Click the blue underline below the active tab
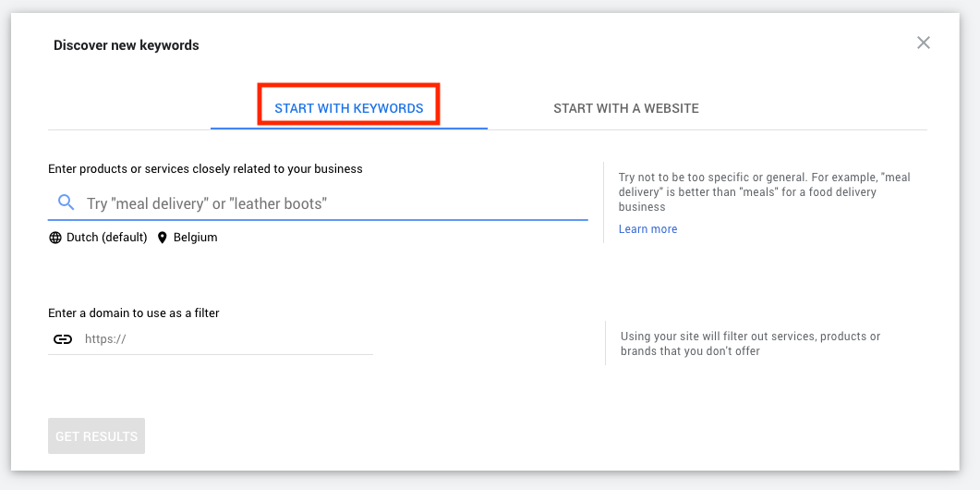Image resolution: width=980 pixels, height=490 pixels. click(x=349, y=129)
